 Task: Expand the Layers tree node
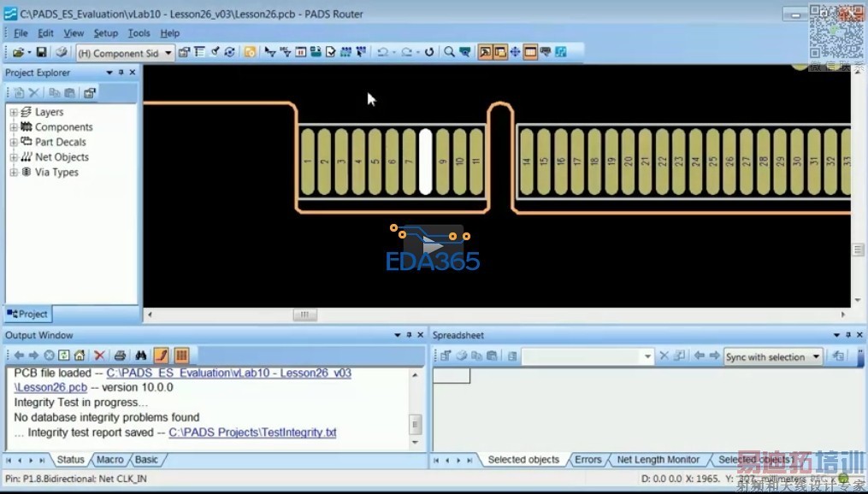coord(14,112)
